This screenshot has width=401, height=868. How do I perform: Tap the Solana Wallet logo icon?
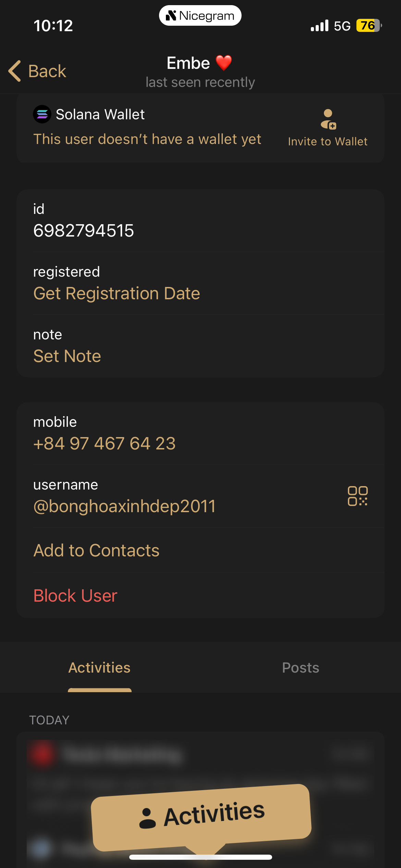point(42,114)
